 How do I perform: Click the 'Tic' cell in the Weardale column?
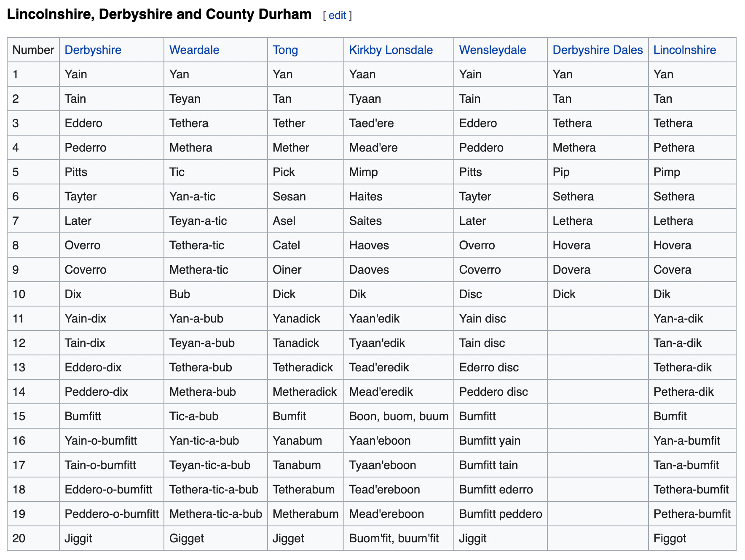pyautogui.click(x=216, y=172)
